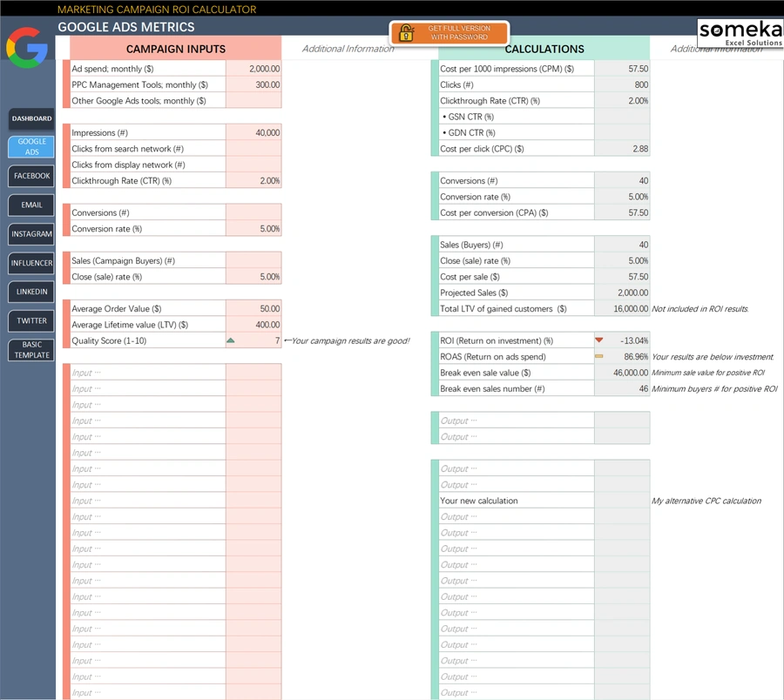
Task: Switch to the LinkedIn section
Action: click(31, 292)
